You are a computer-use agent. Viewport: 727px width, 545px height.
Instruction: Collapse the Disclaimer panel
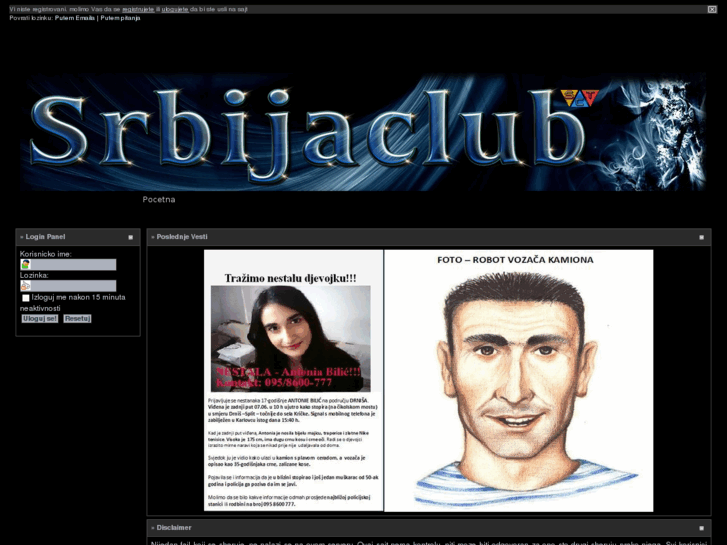701,528
